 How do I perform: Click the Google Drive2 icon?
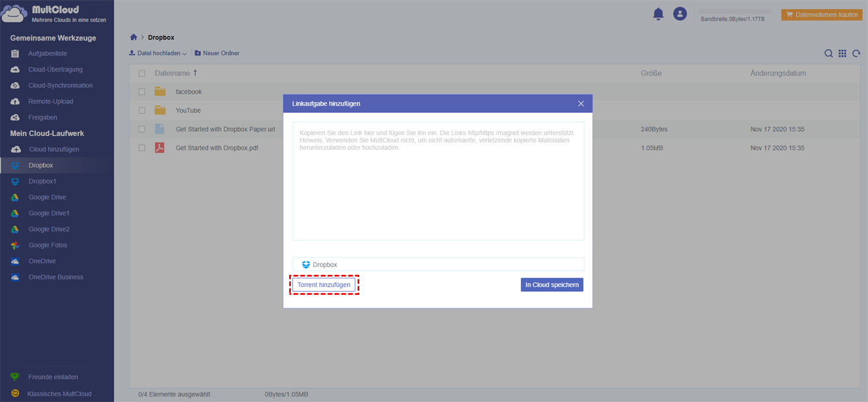click(15, 229)
